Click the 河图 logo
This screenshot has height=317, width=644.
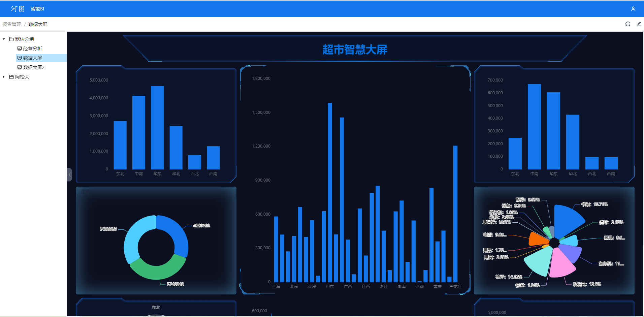click(18, 9)
